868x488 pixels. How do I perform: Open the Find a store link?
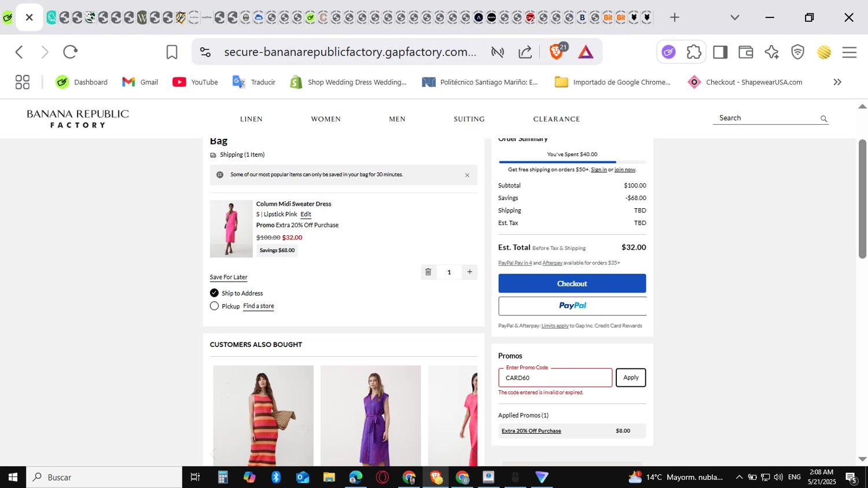pos(259,306)
